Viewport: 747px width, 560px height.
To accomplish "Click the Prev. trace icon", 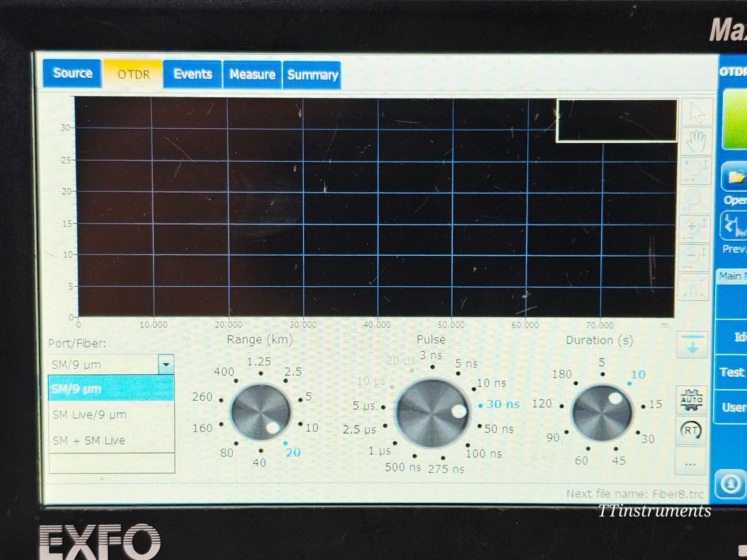I will pyautogui.click(x=735, y=226).
